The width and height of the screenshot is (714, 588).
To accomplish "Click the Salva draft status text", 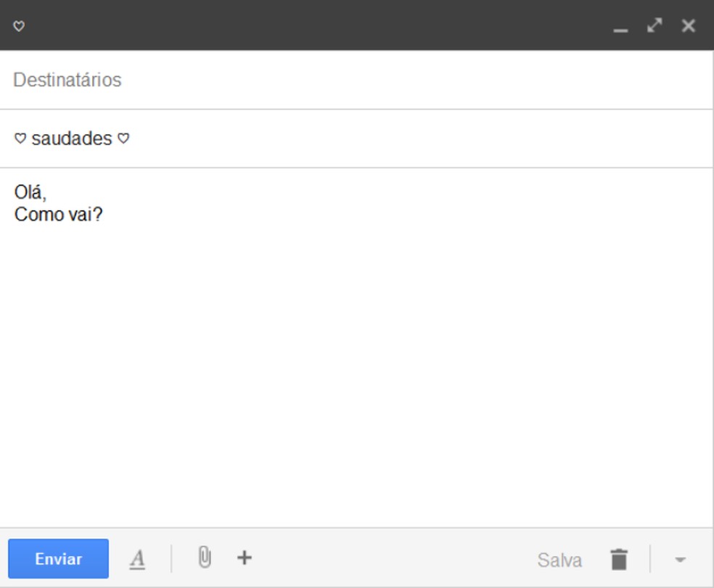I will [x=559, y=560].
